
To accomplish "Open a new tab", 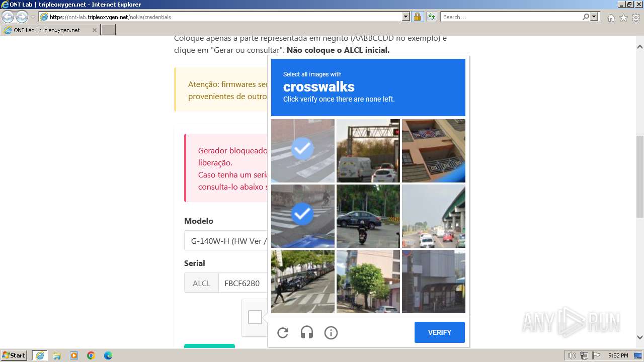I will click(108, 30).
